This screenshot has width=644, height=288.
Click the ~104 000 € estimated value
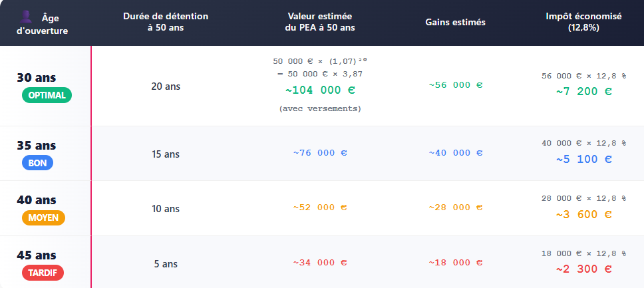pyautogui.click(x=321, y=90)
